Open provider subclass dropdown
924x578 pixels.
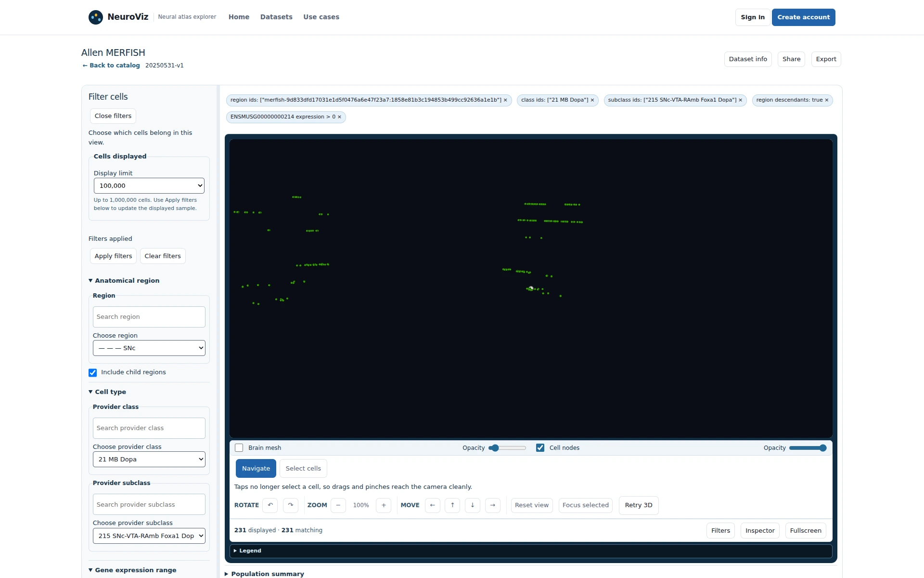click(149, 536)
